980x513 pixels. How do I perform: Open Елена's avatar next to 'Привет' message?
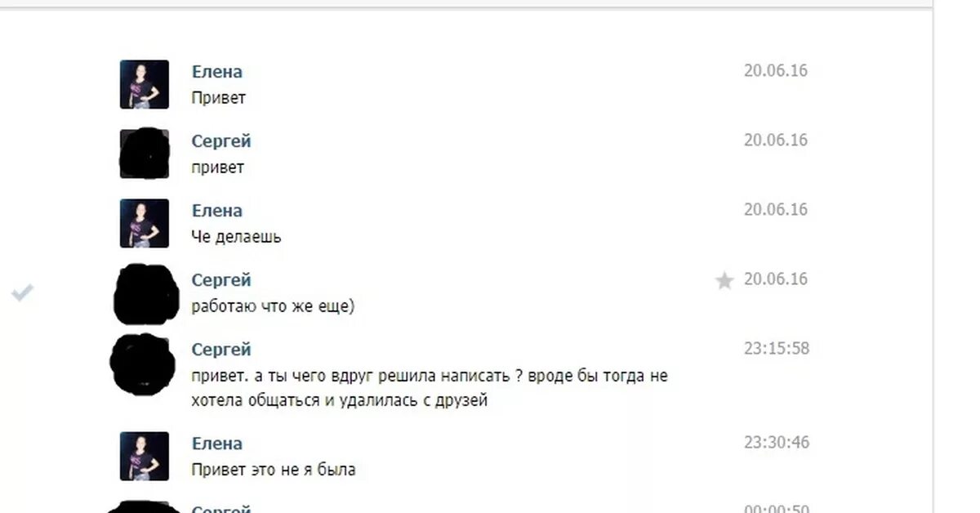click(x=145, y=84)
